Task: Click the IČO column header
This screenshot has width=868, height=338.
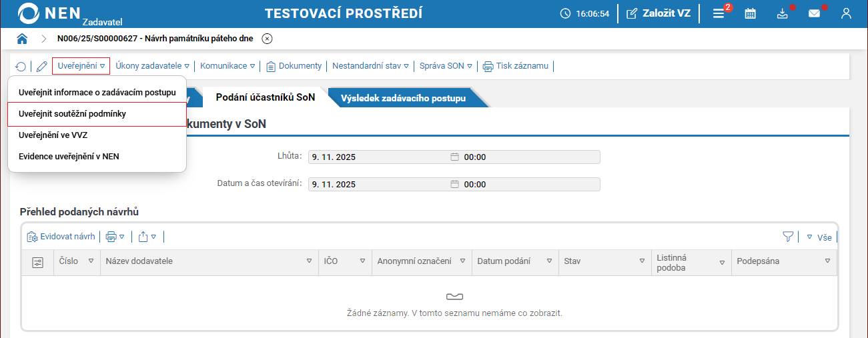Action: click(x=345, y=261)
